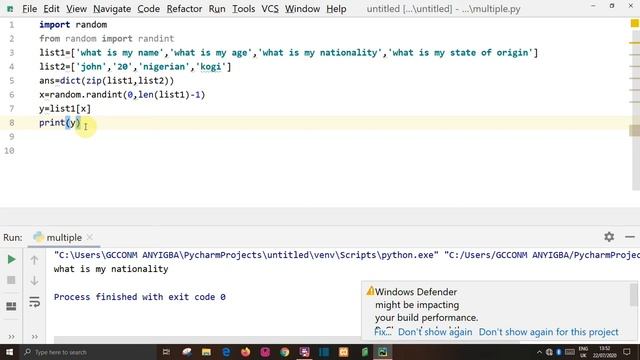Click 'import random' on line 1
The image size is (640, 360).
click(x=73, y=24)
